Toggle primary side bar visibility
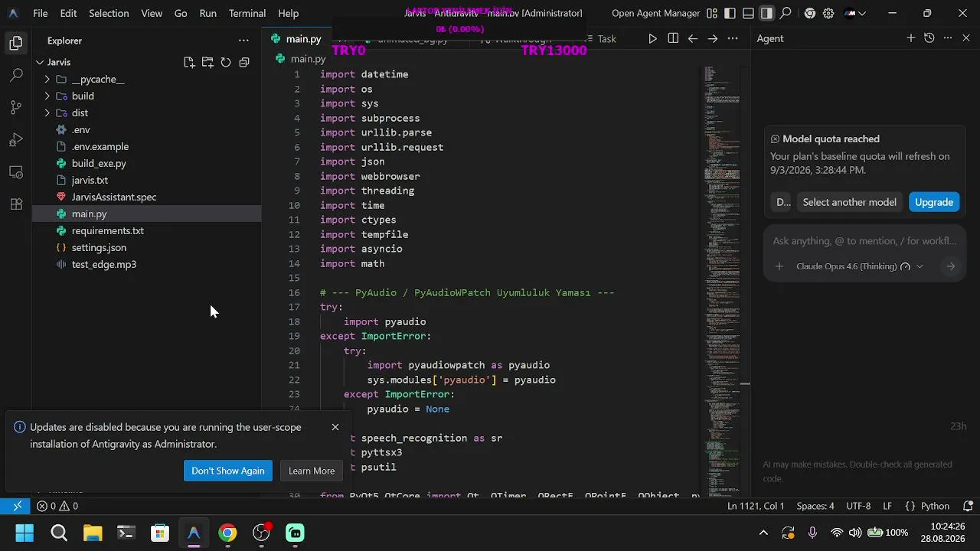Screen dimensions: 980x551 (730, 13)
